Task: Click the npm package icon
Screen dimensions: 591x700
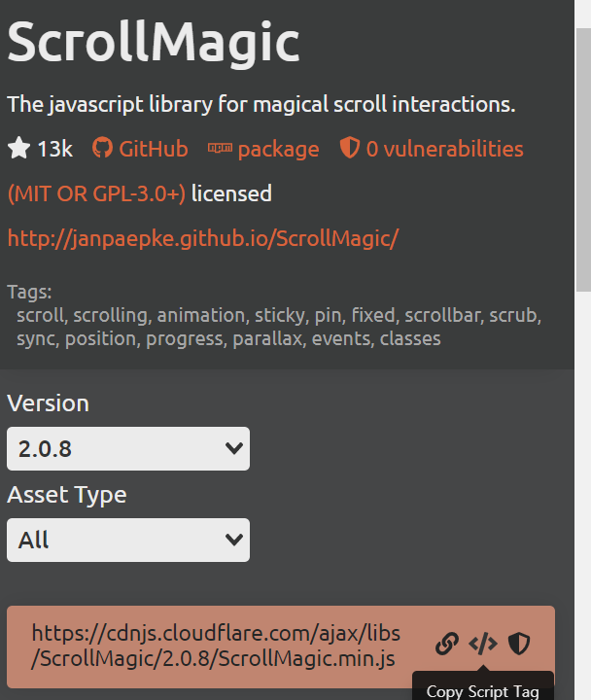Action: [x=220, y=148]
